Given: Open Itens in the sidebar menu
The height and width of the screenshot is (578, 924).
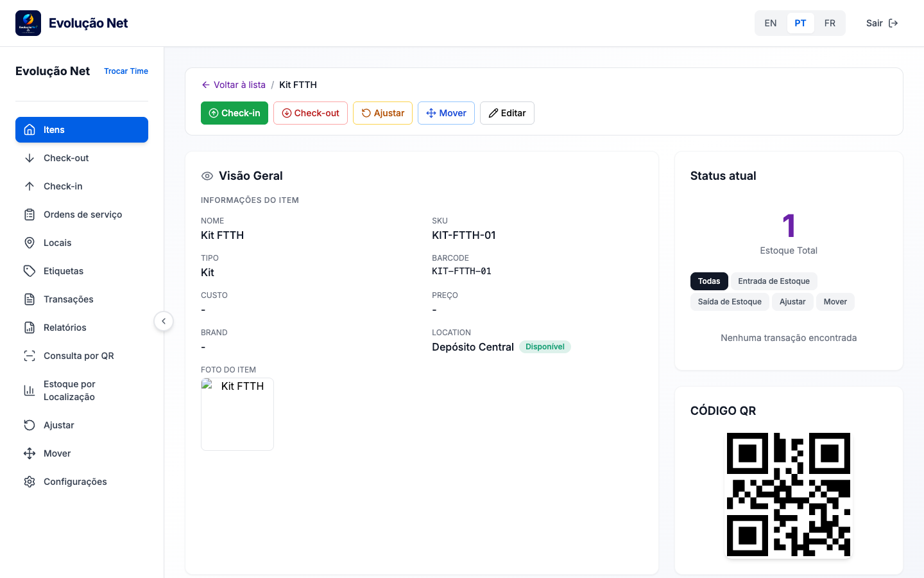Looking at the screenshot, I should coord(81,130).
